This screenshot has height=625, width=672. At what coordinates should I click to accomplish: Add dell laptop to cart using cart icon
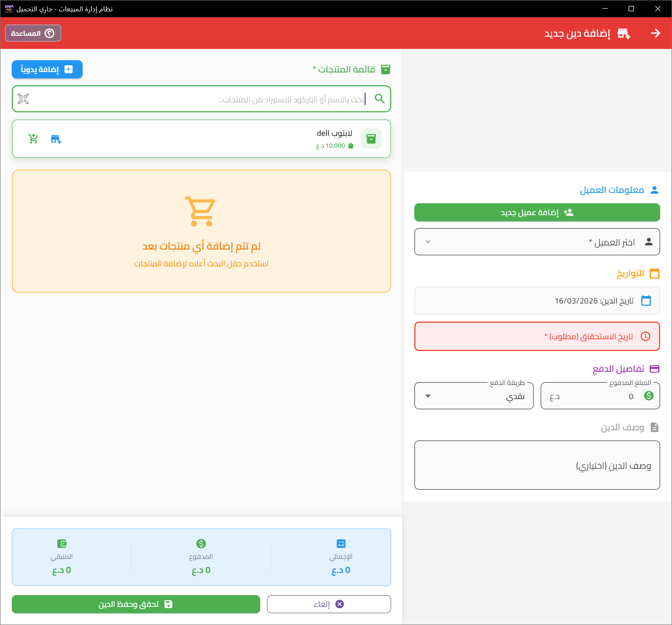pyautogui.click(x=33, y=139)
